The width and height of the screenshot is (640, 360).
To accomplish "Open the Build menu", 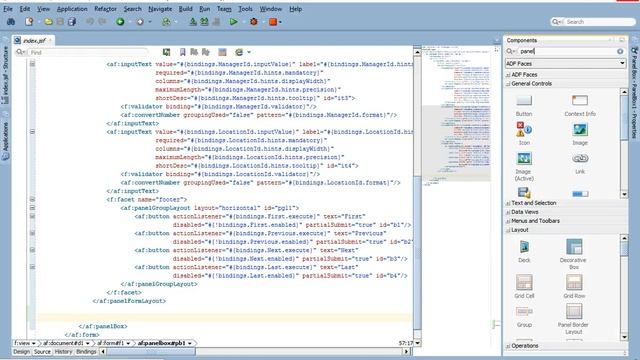I will 185,9.
